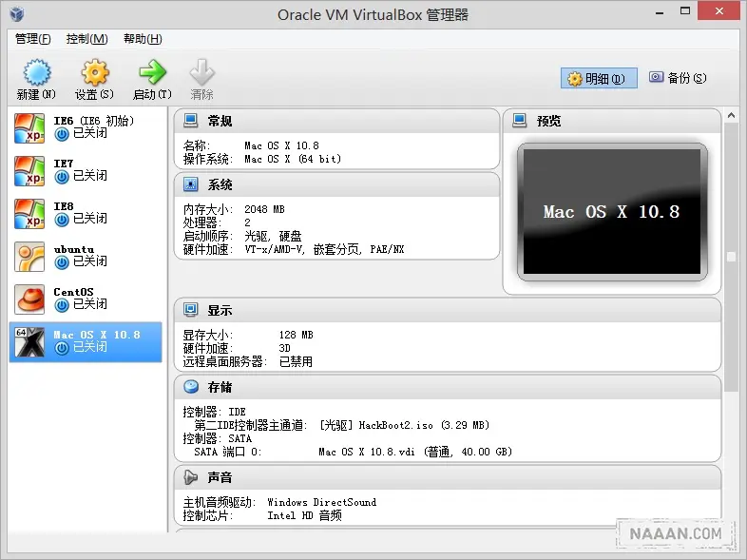Select the ubuntu virtual machine icon
747x560 pixels.
pos(29,256)
